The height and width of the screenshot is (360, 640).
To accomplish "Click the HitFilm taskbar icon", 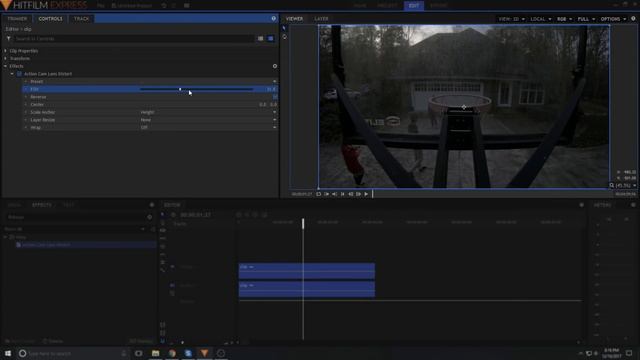I will (x=204, y=353).
